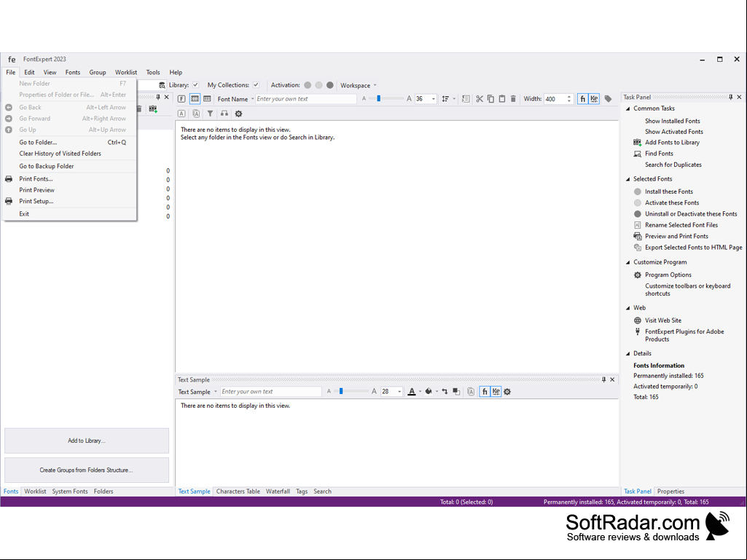This screenshot has height=560, width=747.
Task: Click the list options icon before scissors
Action: (466, 98)
